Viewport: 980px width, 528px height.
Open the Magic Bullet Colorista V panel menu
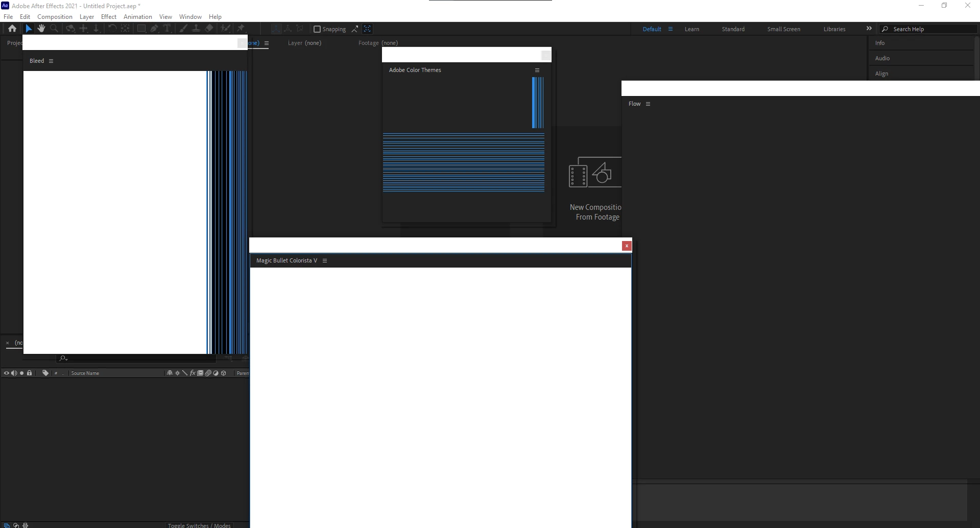(325, 260)
